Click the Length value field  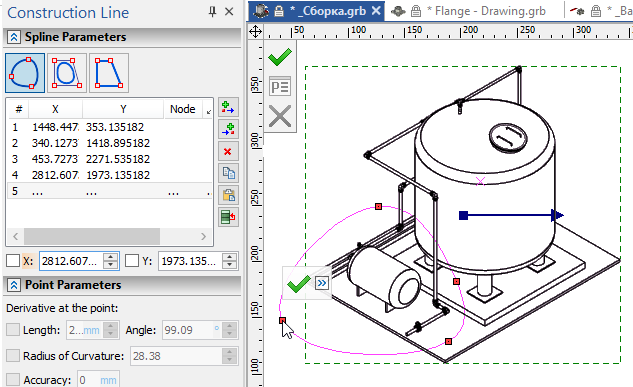[84, 330]
